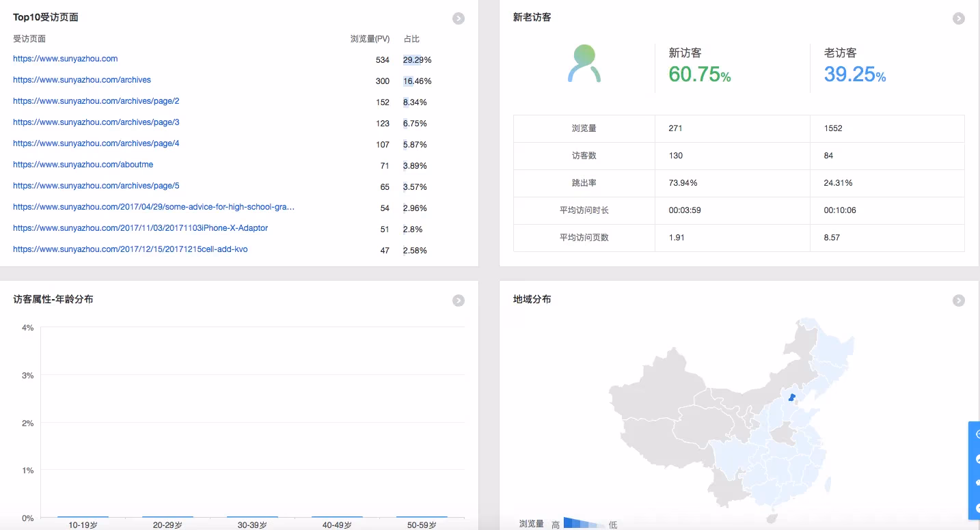
Task: Click second icon in blue floating sidebar
Action: pyautogui.click(x=977, y=459)
